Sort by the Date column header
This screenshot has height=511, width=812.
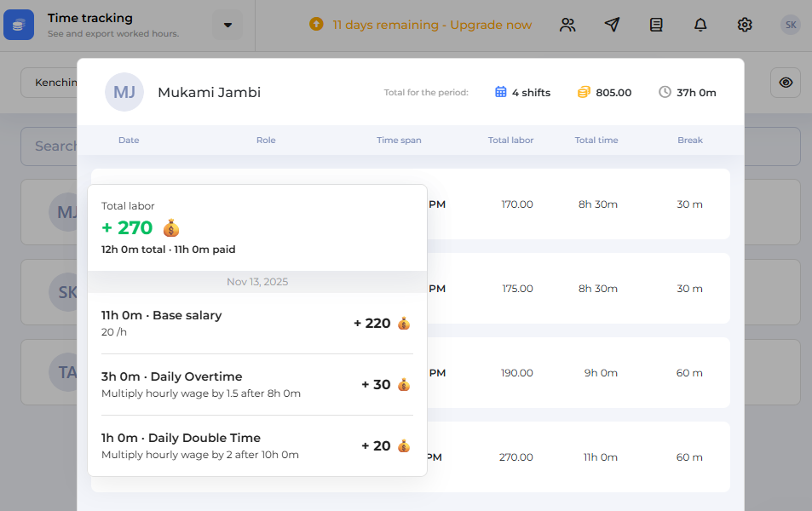tap(129, 140)
